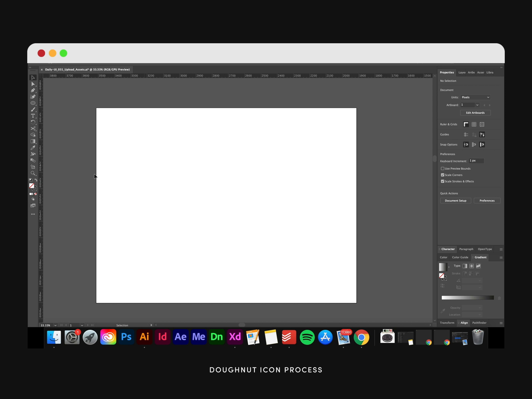Choose the Scissors tool
Viewport: 532px width, 399px height.
tap(33, 128)
